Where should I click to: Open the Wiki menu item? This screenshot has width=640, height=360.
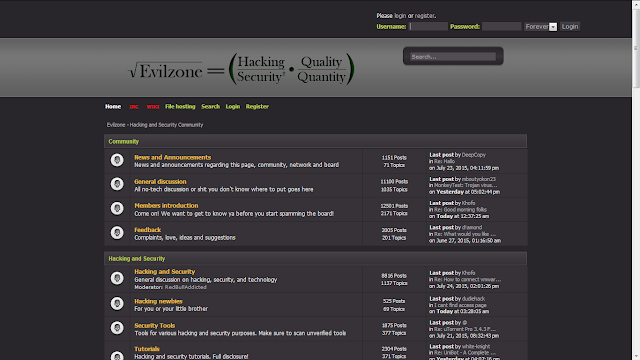pyautogui.click(x=153, y=107)
